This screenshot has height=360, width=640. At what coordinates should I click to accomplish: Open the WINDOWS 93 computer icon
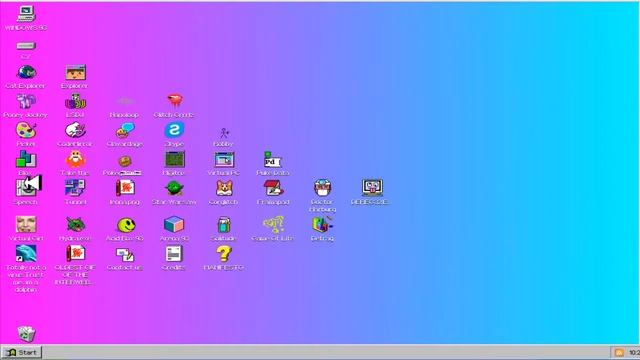tap(26, 14)
